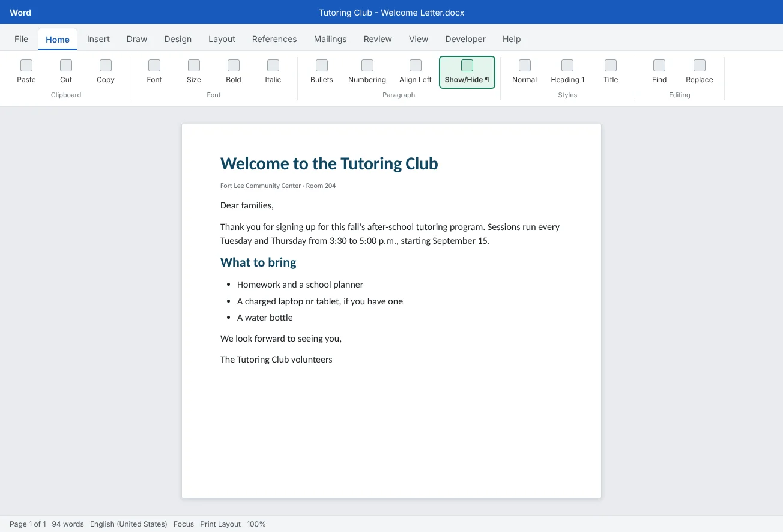Open Find in the Editing group
Screen dimensions: 783x532
click(659, 72)
